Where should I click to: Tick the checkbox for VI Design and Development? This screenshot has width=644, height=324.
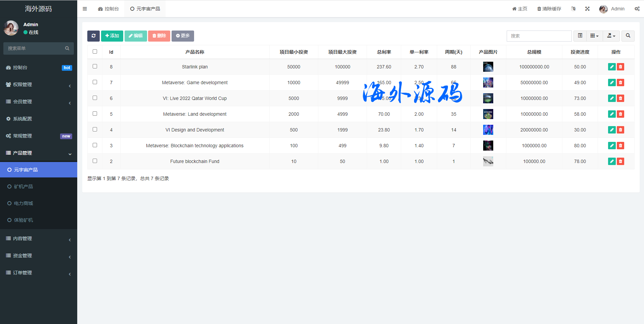95,129
